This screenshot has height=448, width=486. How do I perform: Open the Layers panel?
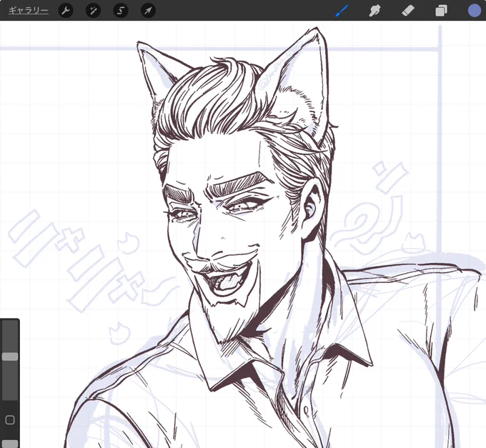tap(441, 11)
